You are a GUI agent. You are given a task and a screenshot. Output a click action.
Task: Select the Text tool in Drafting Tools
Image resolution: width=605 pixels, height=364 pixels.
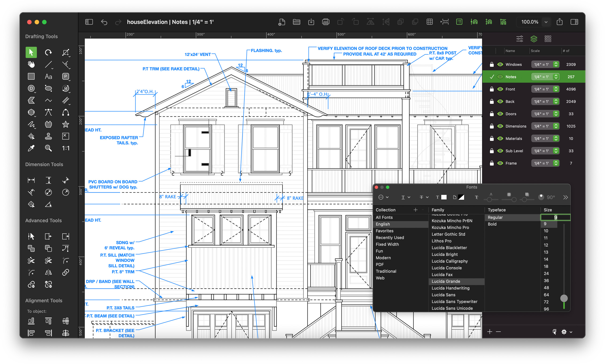tap(48, 76)
